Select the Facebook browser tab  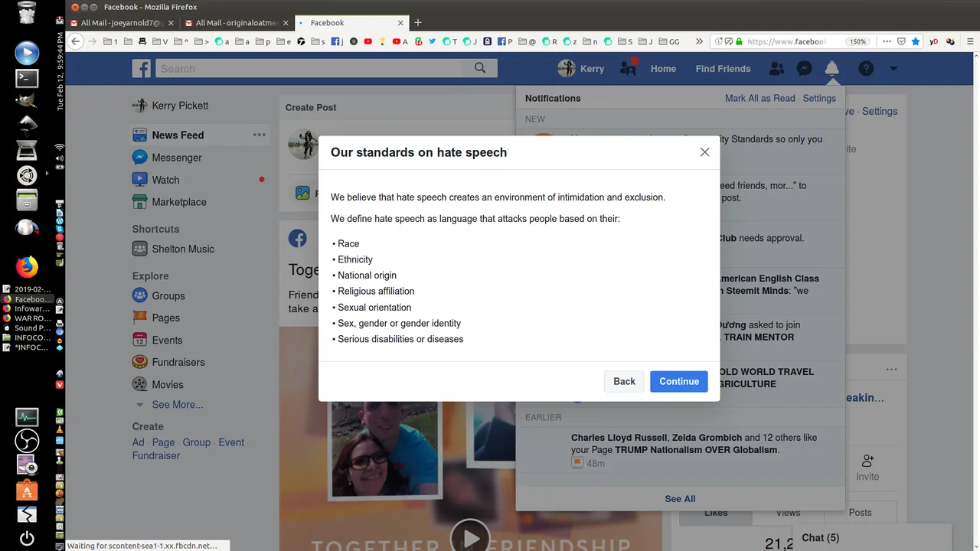352,23
